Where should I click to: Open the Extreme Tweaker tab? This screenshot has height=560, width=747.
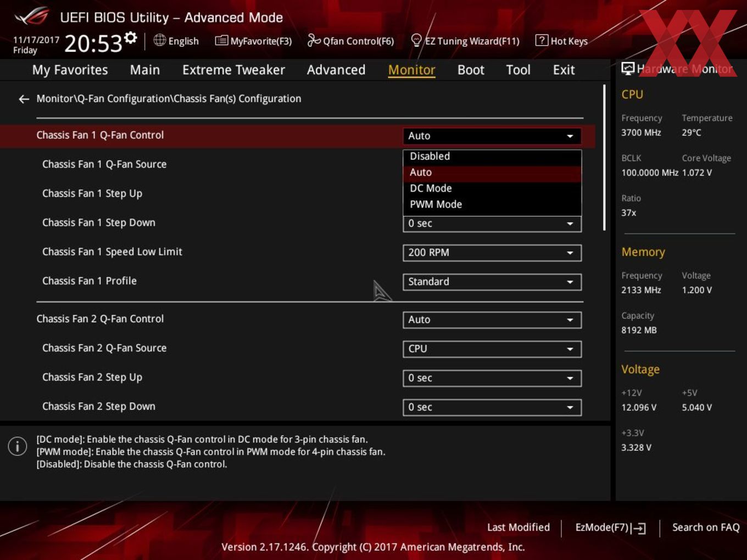[x=233, y=70]
